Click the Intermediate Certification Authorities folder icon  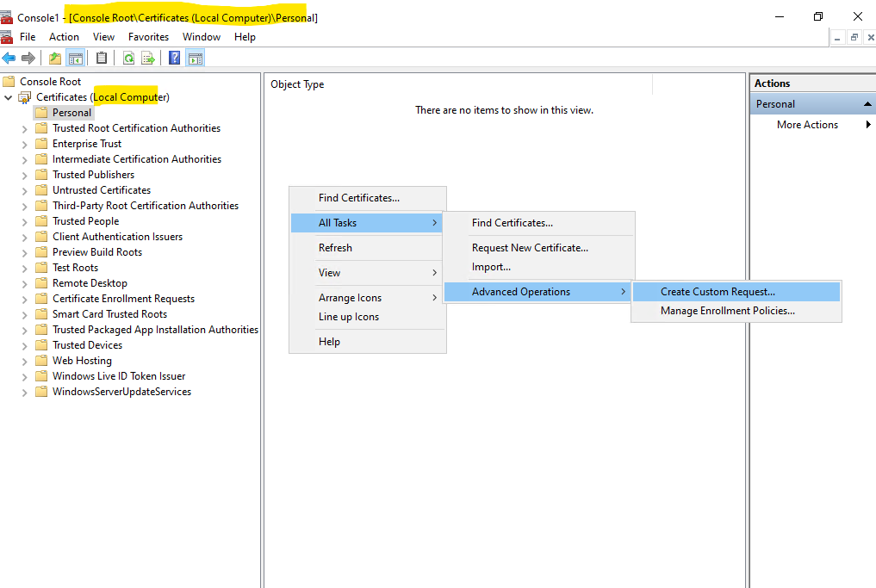(x=40, y=159)
